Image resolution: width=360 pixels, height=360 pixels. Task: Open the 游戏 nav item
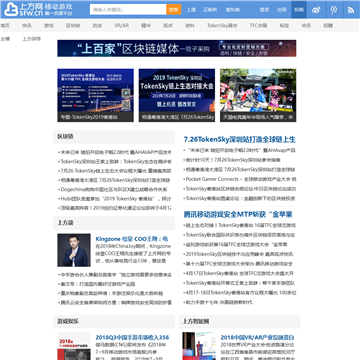pos(49,25)
